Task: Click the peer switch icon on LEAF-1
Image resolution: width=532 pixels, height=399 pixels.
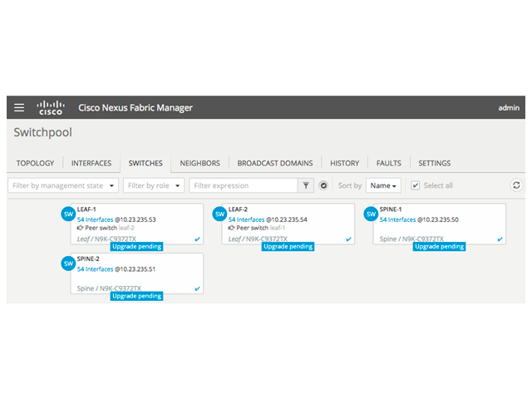Action: pyautogui.click(x=80, y=228)
